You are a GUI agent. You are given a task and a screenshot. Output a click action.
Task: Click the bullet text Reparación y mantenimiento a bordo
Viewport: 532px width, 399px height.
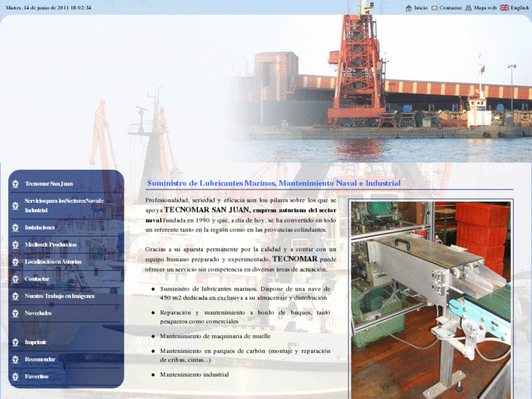click(245, 317)
